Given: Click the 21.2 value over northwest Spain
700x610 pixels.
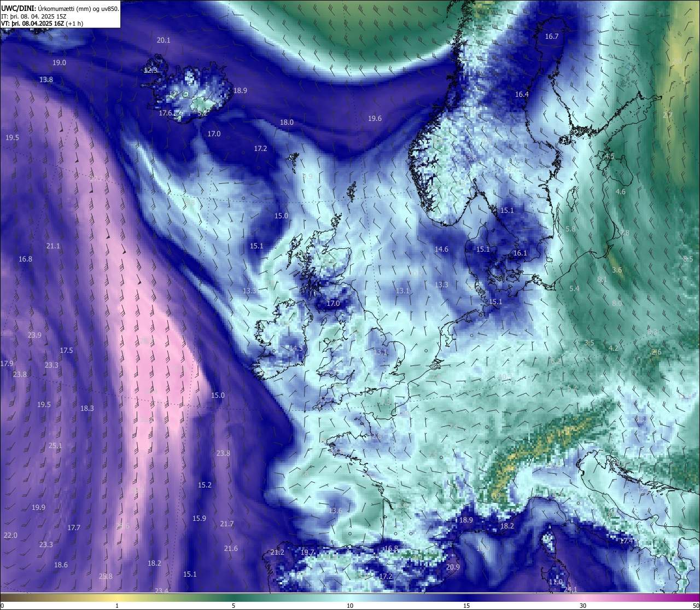Looking at the screenshot, I should coord(277,553).
